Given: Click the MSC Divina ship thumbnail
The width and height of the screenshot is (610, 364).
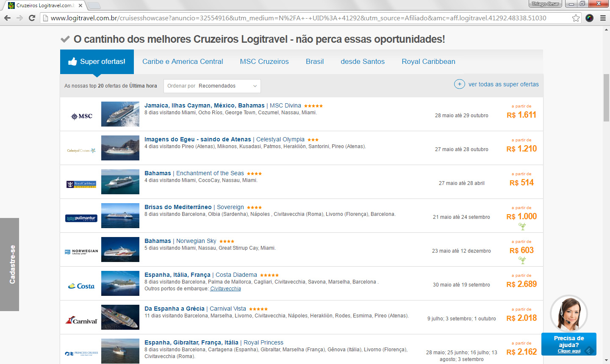Looking at the screenshot, I should [x=120, y=114].
